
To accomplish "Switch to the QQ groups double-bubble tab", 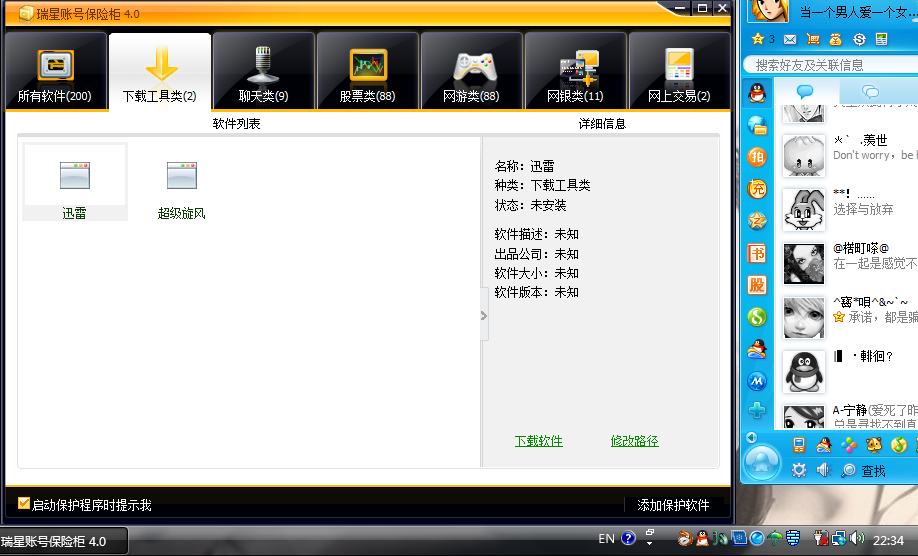I will click(871, 91).
